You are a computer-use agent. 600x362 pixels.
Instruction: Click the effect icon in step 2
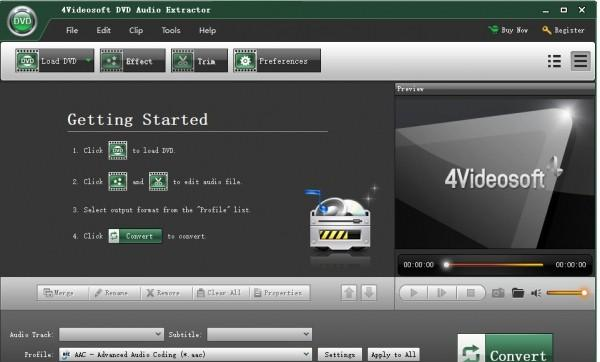(x=117, y=181)
